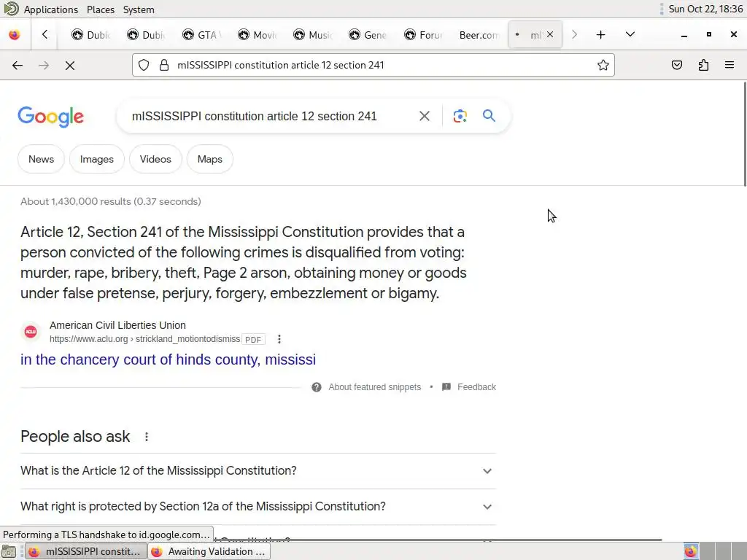Viewport: 747px width, 560px height.
Task: Open the tracking protection shield icon
Action: pos(144,65)
